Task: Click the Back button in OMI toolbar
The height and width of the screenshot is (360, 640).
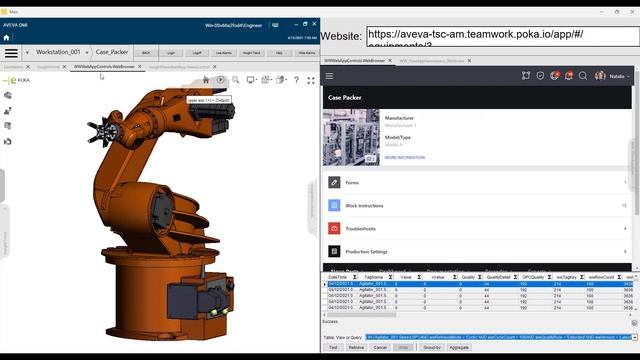Action: pyautogui.click(x=146, y=53)
